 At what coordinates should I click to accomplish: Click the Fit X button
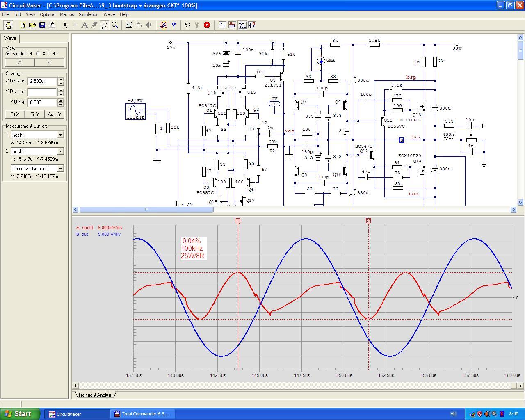pyautogui.click(x=15, y=114)
